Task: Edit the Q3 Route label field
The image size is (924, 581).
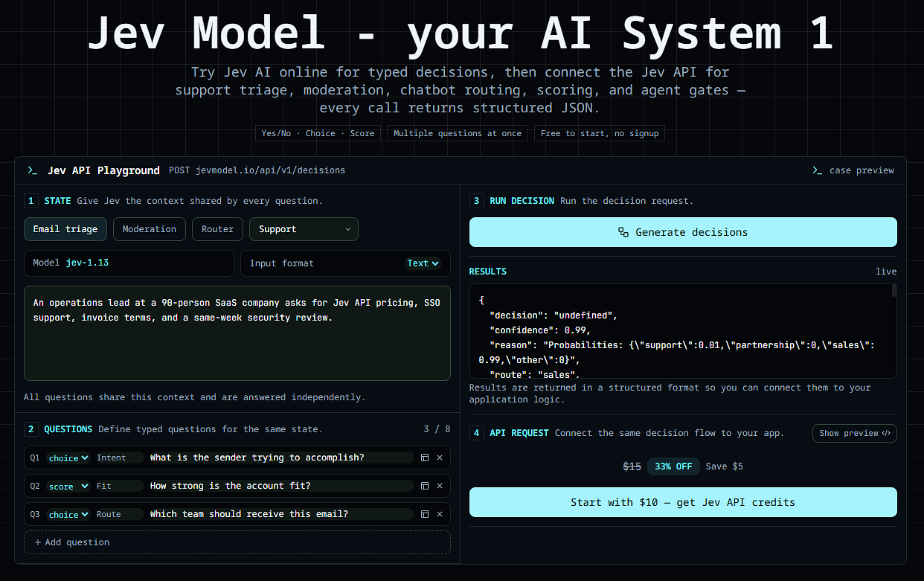Action: pyautogui.click(x=118, y=514)
